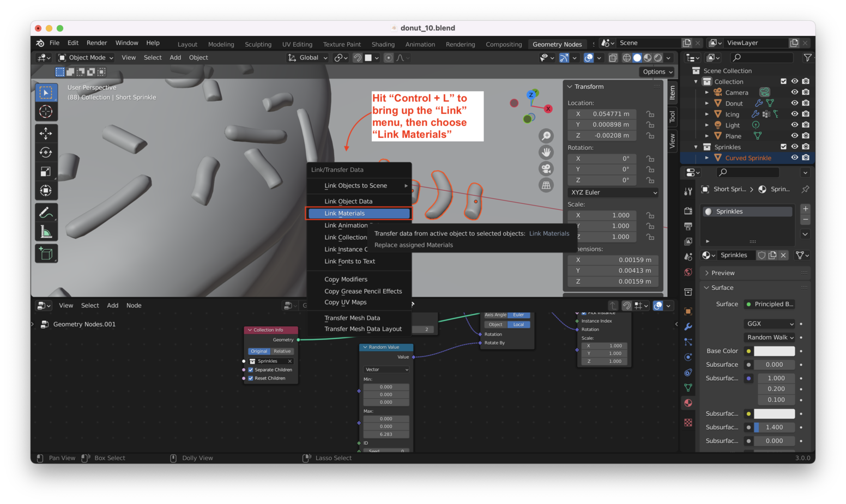Choose the Add Cube tool
Viewport: 846px width, 504px height.
tap(46, 253)
